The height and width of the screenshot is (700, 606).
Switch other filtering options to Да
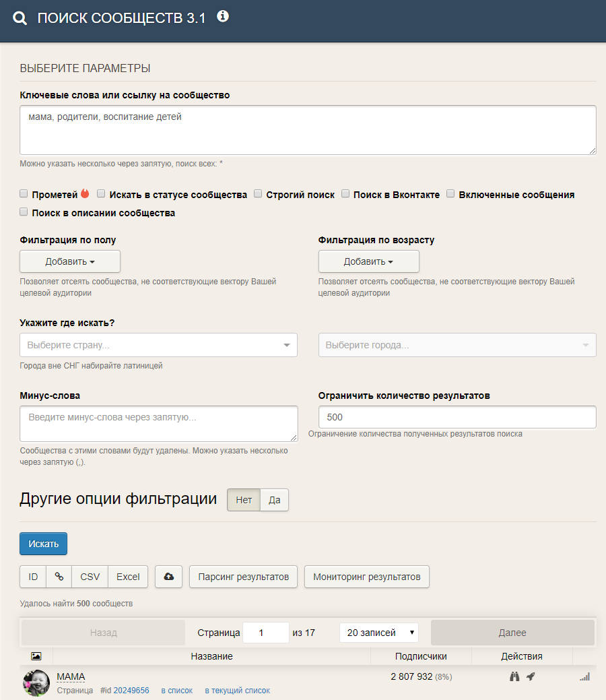[275, 500]
